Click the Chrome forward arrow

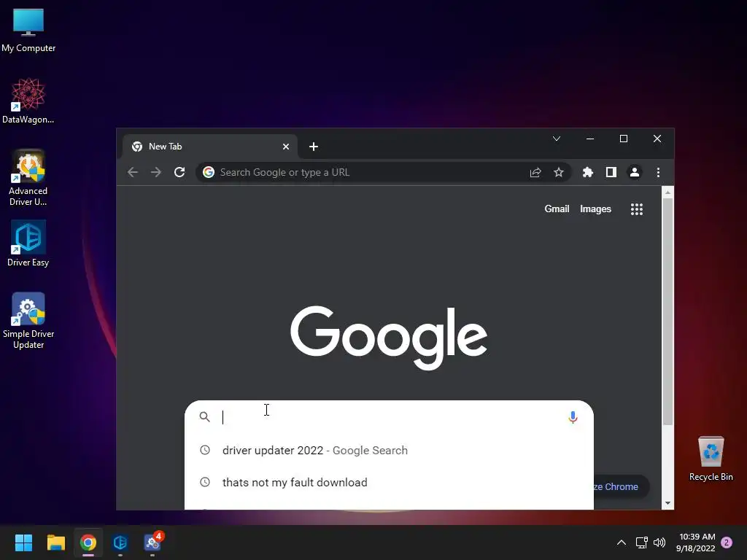click(x=156, y=172)
